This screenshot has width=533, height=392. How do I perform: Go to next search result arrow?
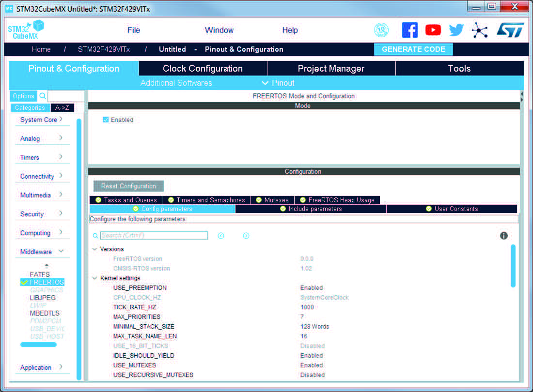tap(246, 236)
